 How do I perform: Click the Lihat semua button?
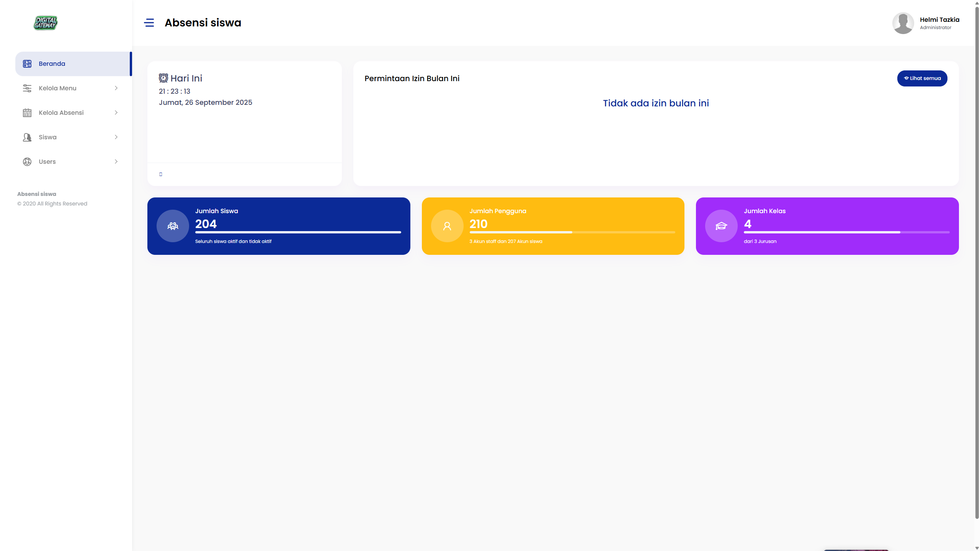pos(922,78)
